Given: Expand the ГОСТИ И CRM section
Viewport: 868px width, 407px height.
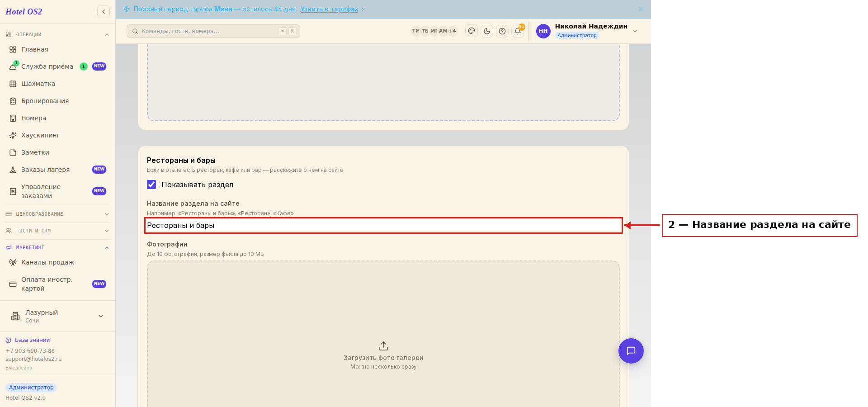Looking at the screenshot, I should (x=57, y=231).
